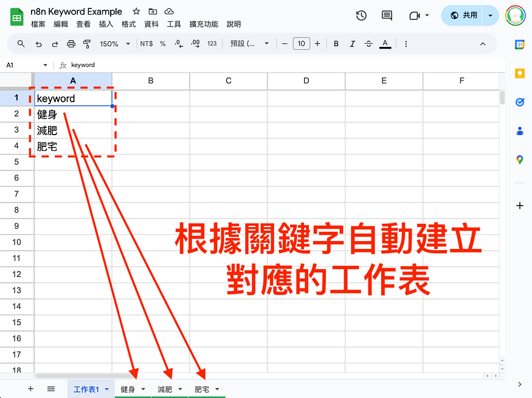Open Google Keep side panel icon
Image resolution: width=532 pixels, height=398 pixels.
click(x=519, y=74)
